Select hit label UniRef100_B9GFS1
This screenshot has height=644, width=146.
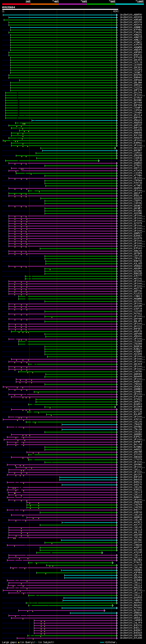[131, 55]
